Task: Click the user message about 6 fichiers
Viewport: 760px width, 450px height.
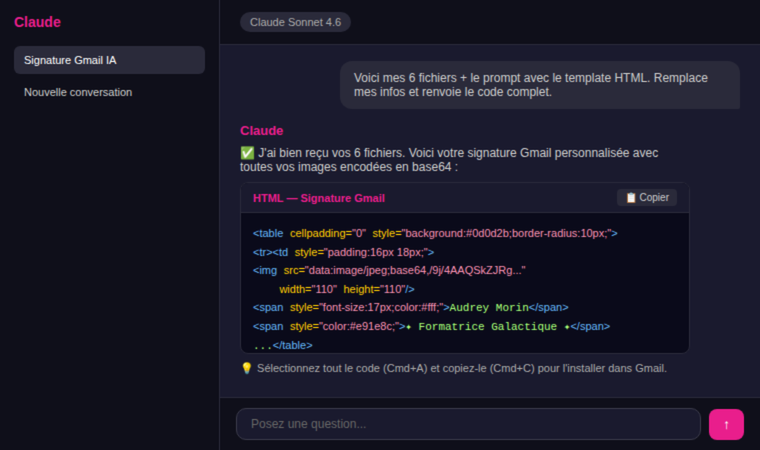Action: click(x=539, y=85)
